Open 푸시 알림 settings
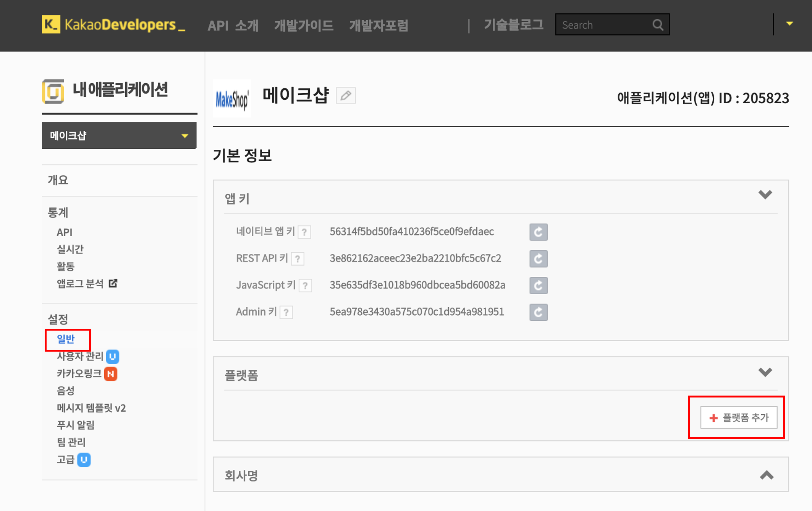 tap(76, 425)
